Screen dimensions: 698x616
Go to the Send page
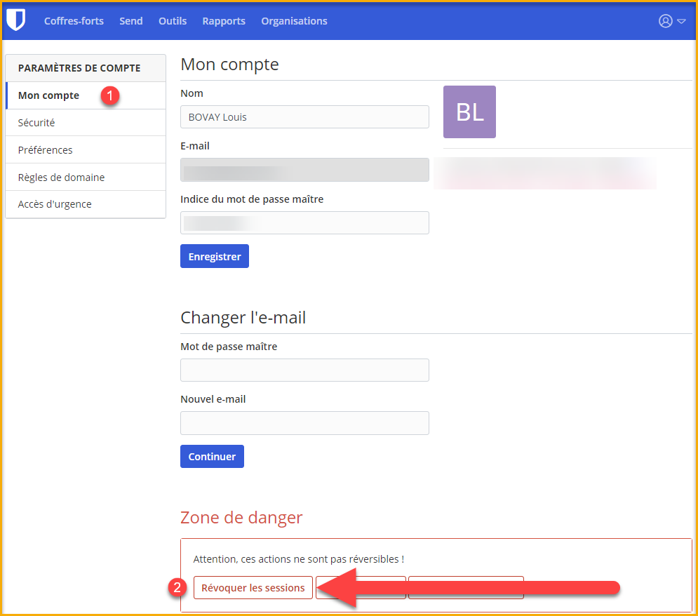(x=131, y=21)
